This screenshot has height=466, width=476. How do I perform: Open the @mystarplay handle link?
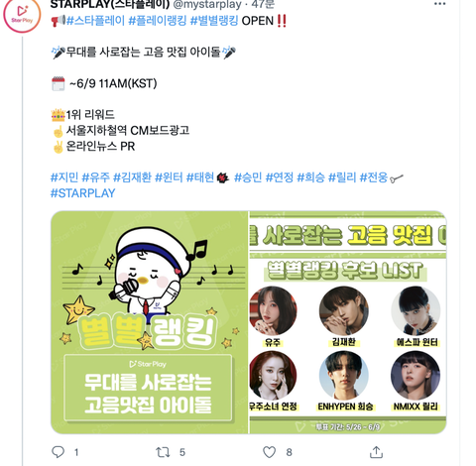(x=207, y=4)
